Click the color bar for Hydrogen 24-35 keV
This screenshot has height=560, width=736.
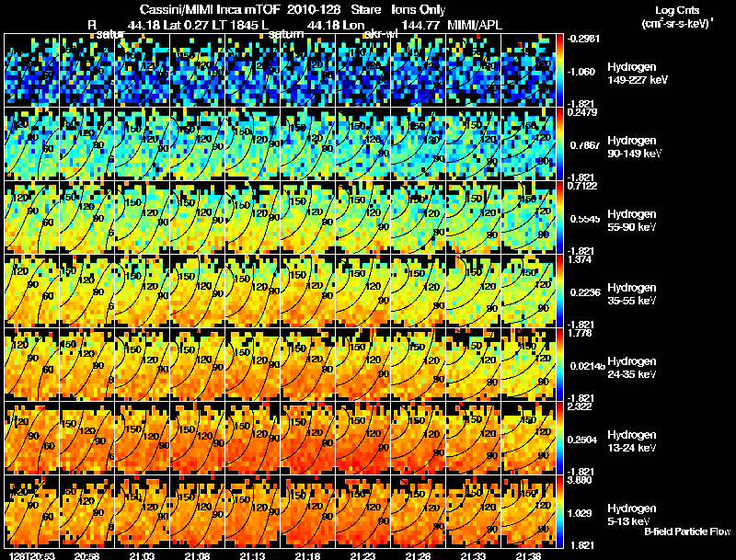point(559,364)
